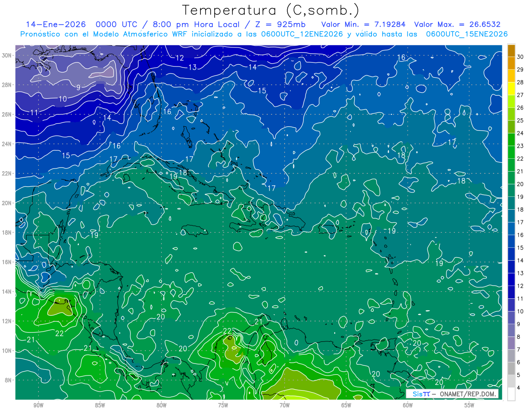Image resolution: width=532 pixels, height=411 pixels.
Task: Click the '12' contour label on the map
Action: click(x=180, y=58)
